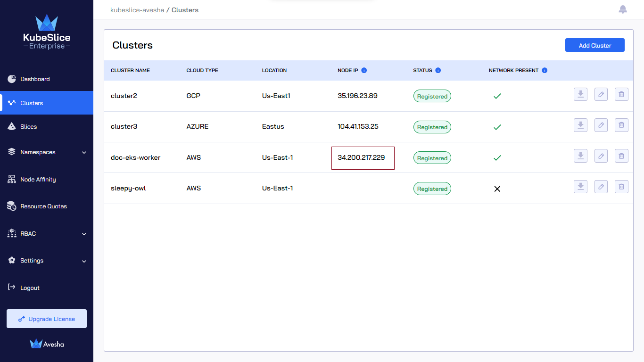The image size is (644, 362).
Task: Click the KubeSlice Enterprise logo
Action: pyautogui.click(x=47, y=32)
